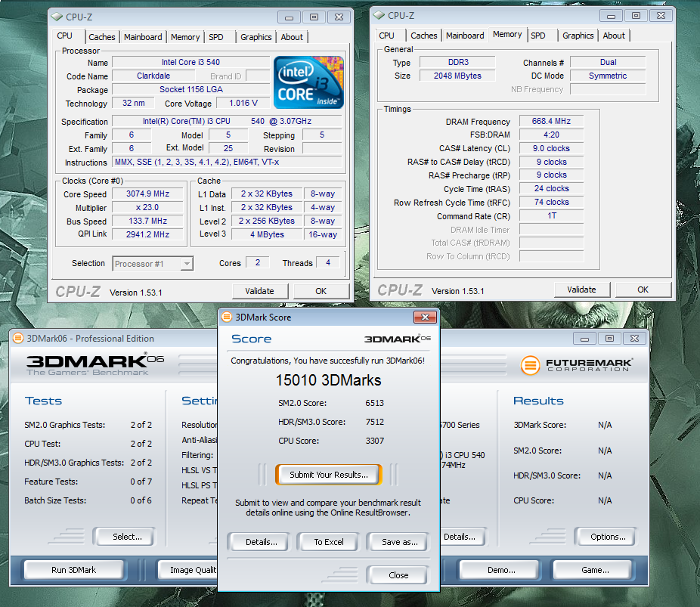700x607 pixels.
Task: Click OK in left CPU-Z window
Action: coord(321,291)
